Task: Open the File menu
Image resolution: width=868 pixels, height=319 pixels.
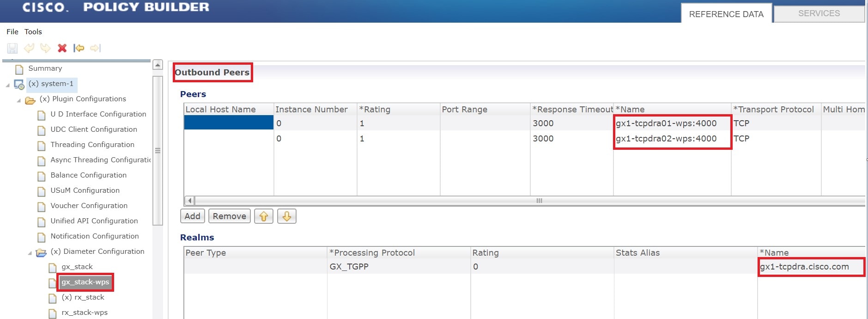Action: click(x=12, y=31)
